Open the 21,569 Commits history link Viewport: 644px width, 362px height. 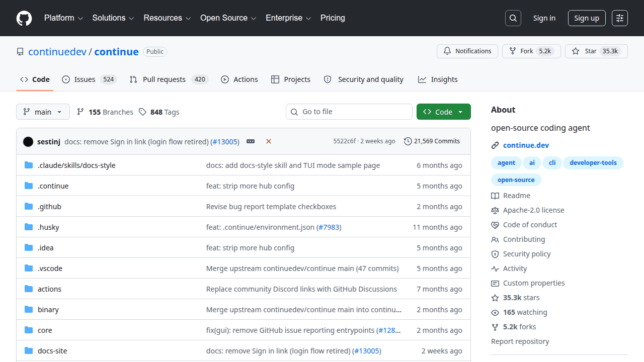coord(432,141)
